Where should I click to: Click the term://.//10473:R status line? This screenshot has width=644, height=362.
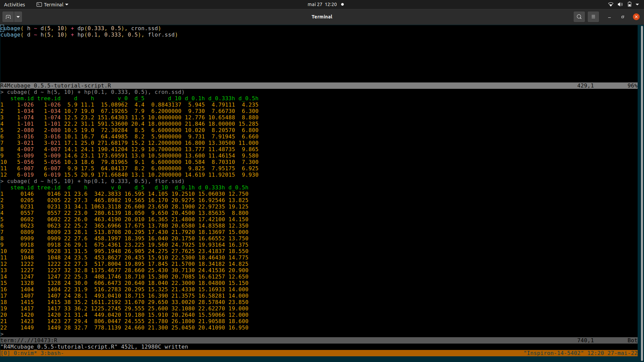tap(29, 340)
